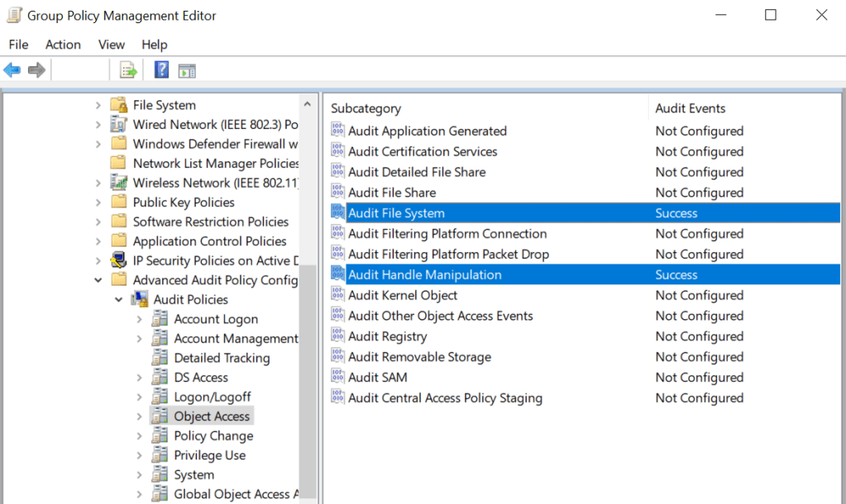Screen dimensions: 846x504
Task: Sort by the Subcategory column header
Action: 366,108
